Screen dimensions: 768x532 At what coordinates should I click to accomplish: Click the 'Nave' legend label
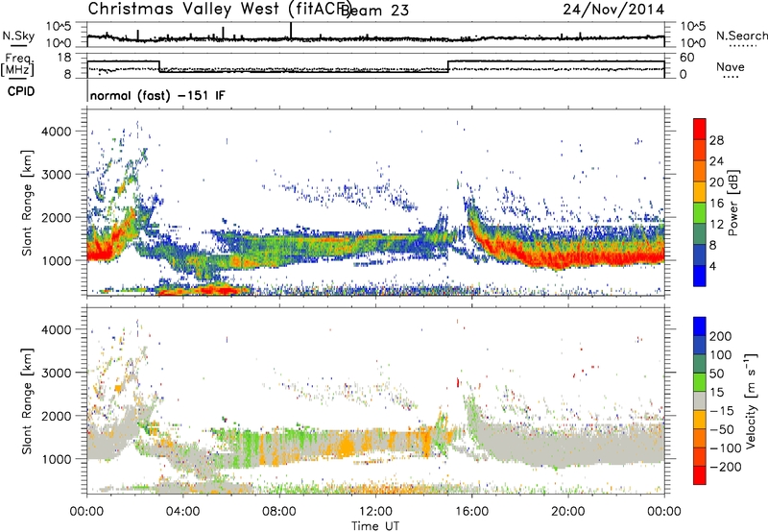(730, 67)
